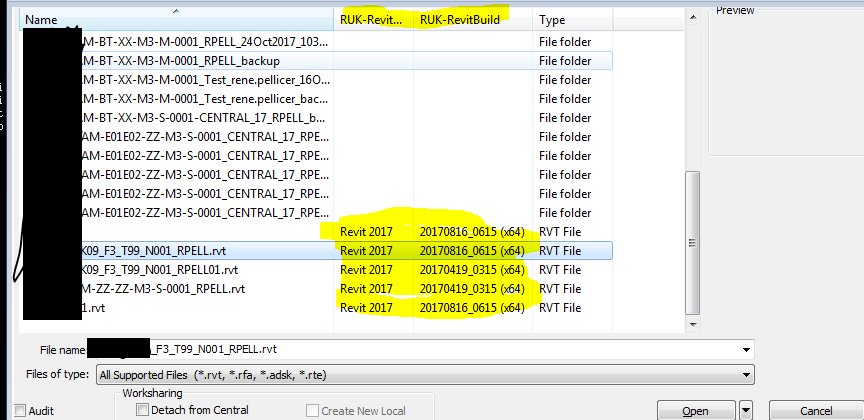Viewport: 864px width, 420px height.
Task: Select folder ending RPELL_24Oct2017_103...
Action: (x=204, y=42)
